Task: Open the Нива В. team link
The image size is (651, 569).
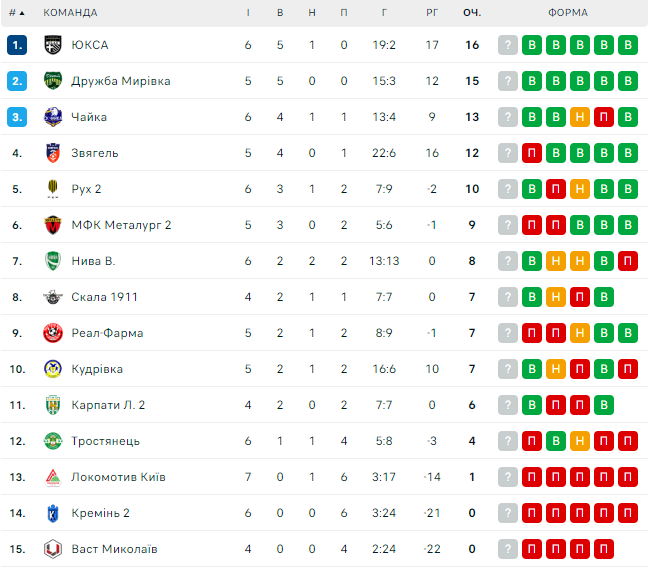Action: point(93,261)
